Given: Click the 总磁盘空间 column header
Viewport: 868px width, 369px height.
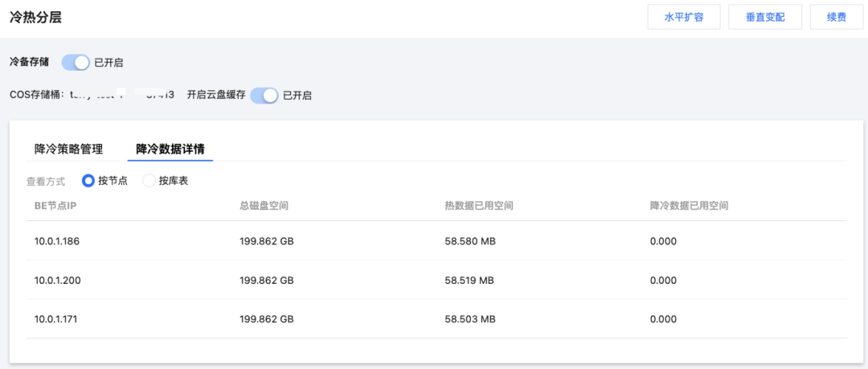Looking at the screenshot, I should (264, 206).
